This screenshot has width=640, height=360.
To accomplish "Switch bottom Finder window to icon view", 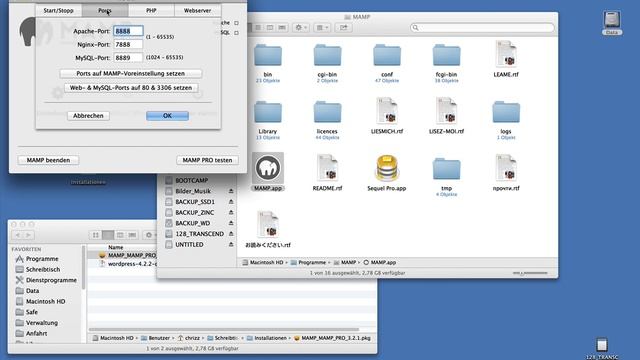I will pyautogui.click(x=96, y=235).
